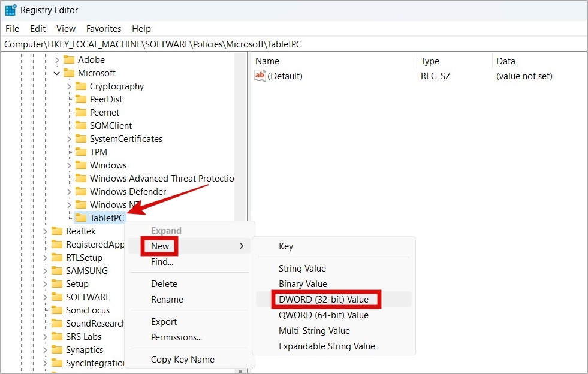
Task: Expand the Windows NT key
Action: pos(68,205)
